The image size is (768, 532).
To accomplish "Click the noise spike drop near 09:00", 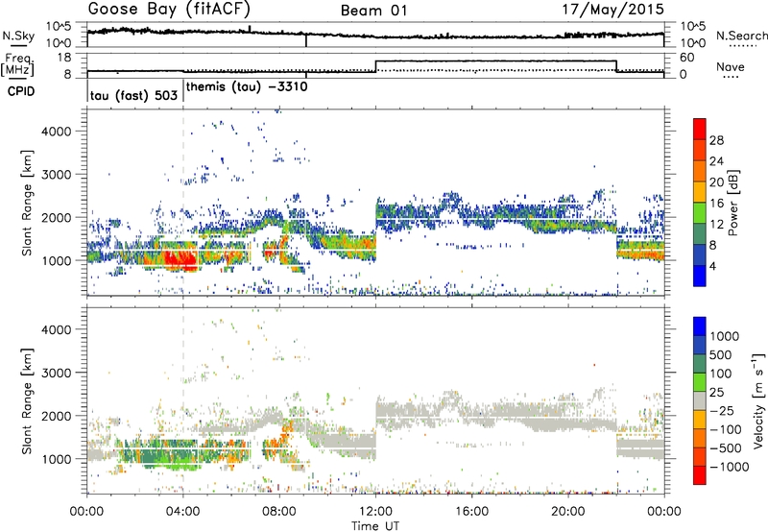I will click(x=306, y=40).
